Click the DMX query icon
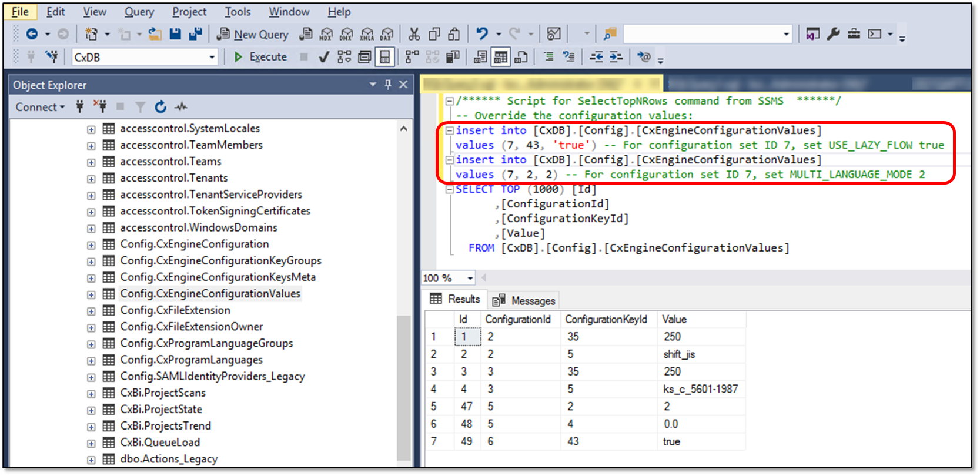This screenshot has width=980, height=476. point(346,34)
